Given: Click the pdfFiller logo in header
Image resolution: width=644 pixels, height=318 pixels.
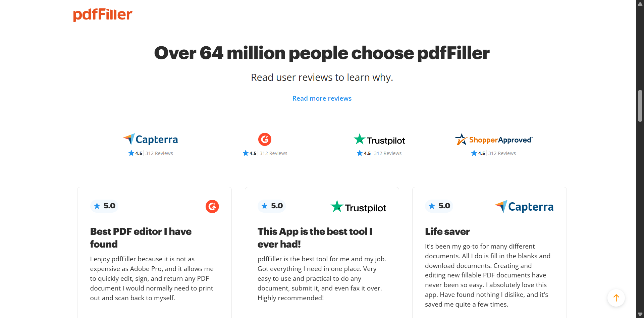Looking at the screenshot, I should [103, 15].
